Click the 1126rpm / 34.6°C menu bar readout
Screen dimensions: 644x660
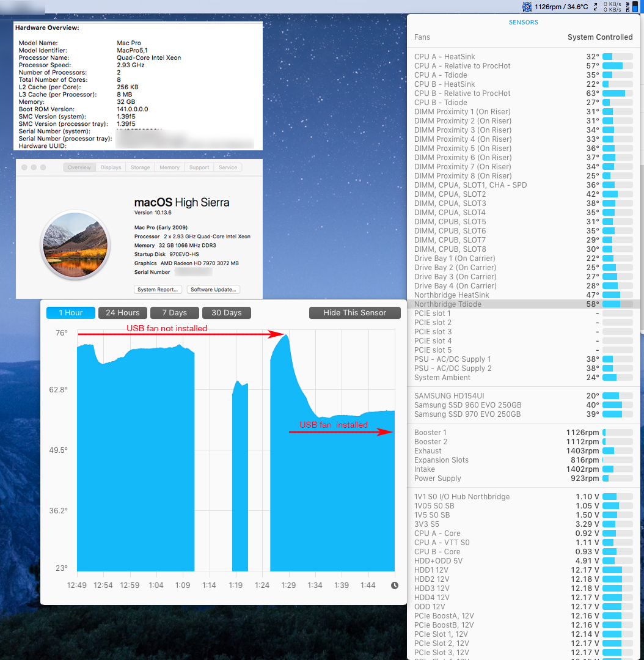(x=561, y=7)
